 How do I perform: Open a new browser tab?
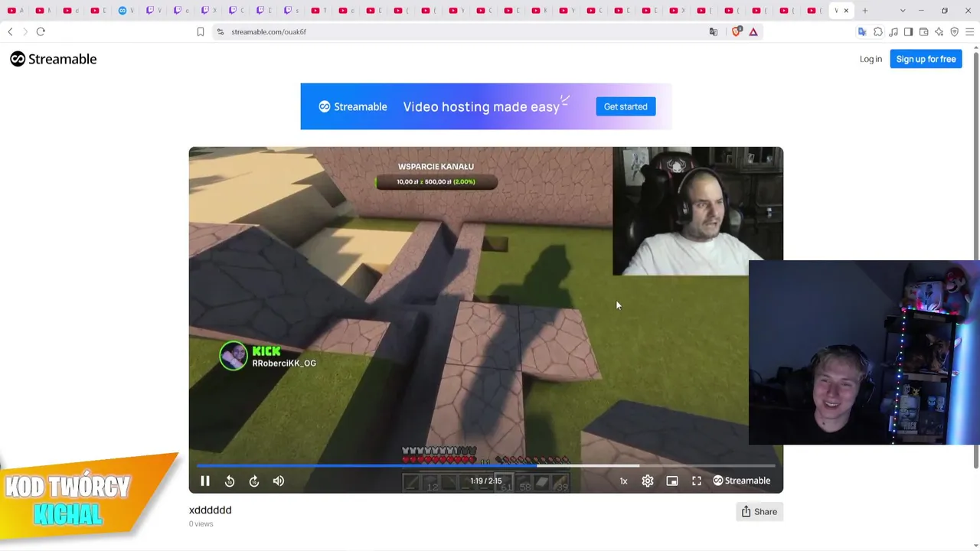coord(865,11)
